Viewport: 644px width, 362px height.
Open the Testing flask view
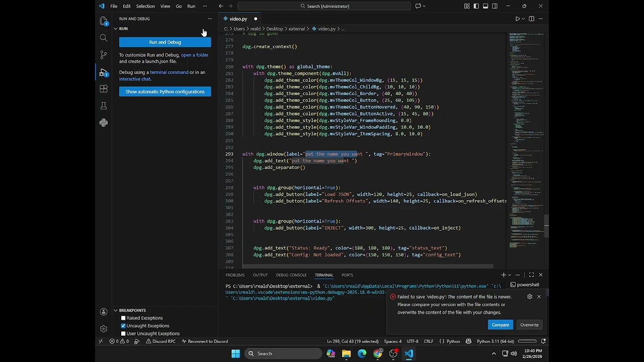coord(103,106)
